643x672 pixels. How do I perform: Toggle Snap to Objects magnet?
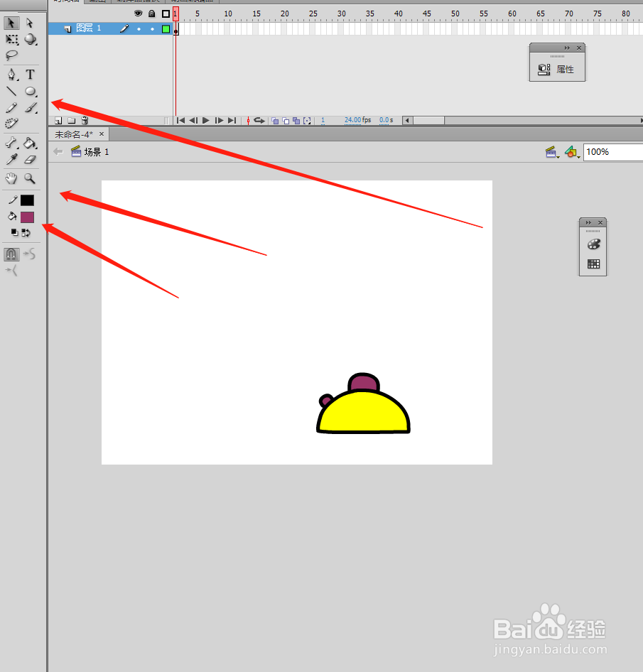tap(11, 254)
